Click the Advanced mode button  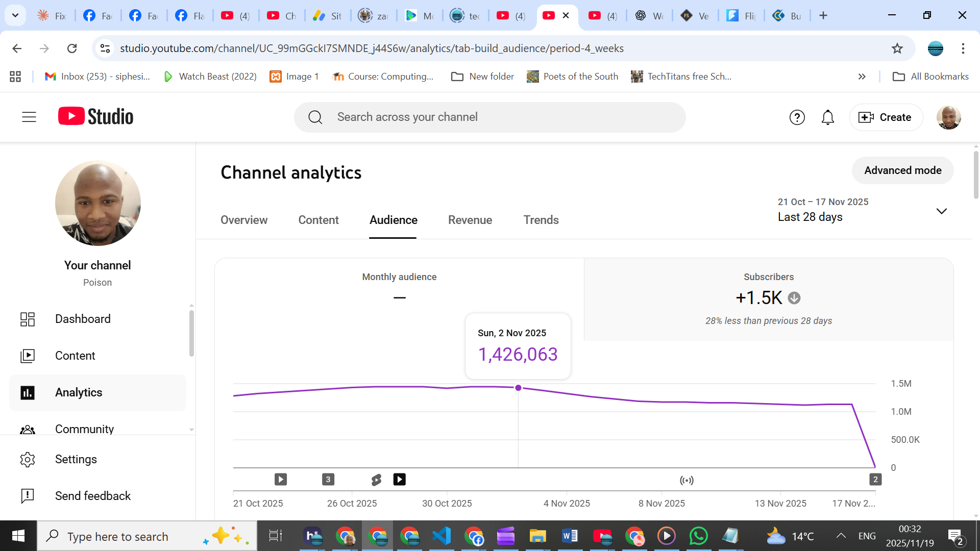(902, 170)
